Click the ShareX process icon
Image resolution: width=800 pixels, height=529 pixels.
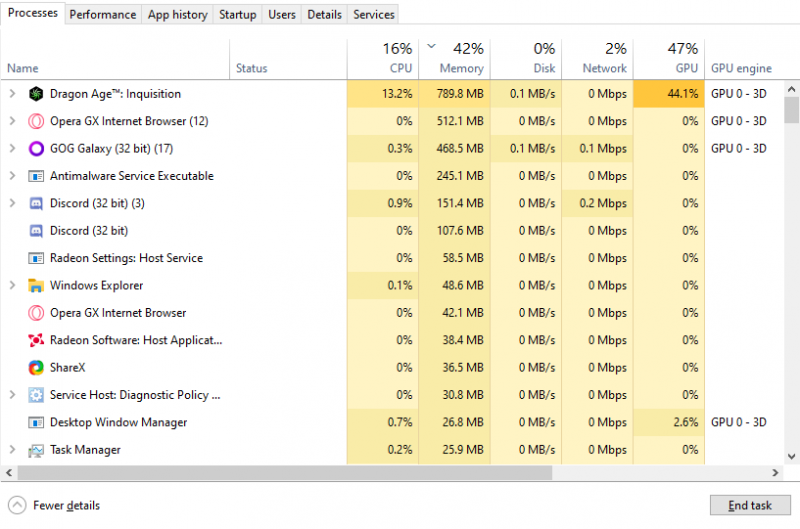coord(36,368)
